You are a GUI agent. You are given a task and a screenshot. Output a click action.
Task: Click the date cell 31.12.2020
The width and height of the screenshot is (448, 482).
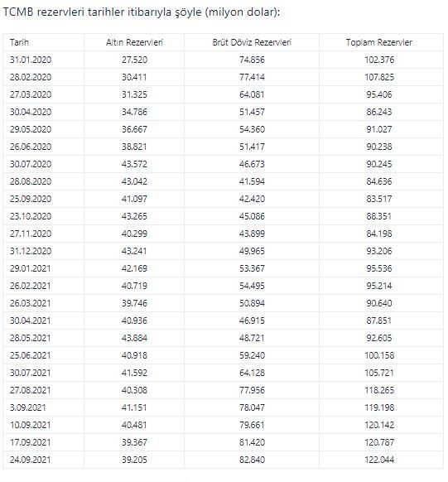point(31,251)
